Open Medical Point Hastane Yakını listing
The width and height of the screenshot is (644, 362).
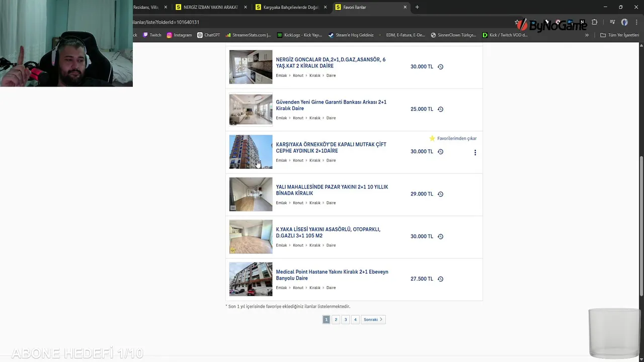point(332,275)
